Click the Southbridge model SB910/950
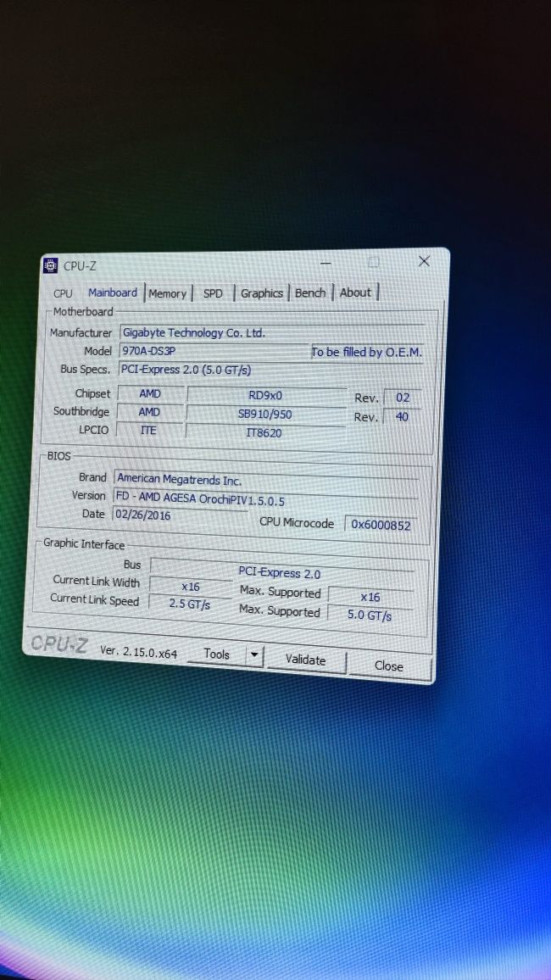This screenshot has height=980, width=551. click(x=265, y=414)
